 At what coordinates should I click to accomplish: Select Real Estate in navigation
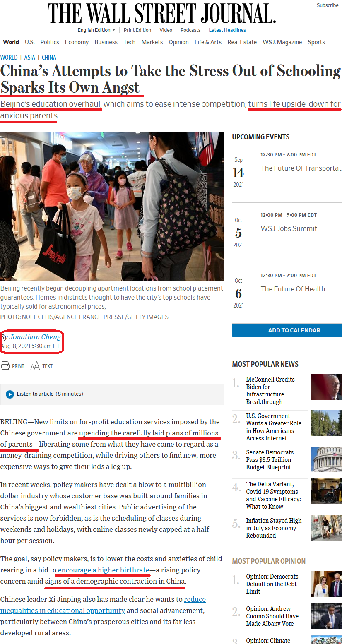pyautogui.click(x=242, y=42)
